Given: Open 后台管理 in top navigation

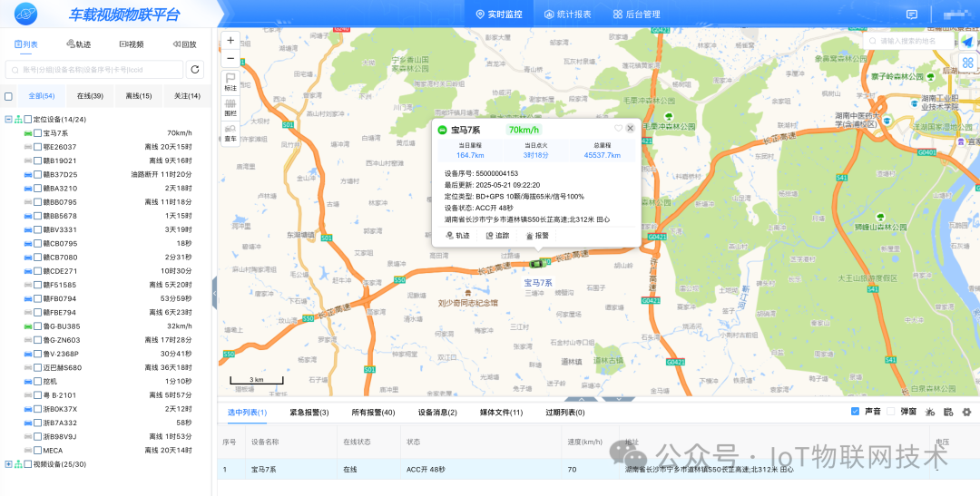Looking at the screenshot, I should pos(637,15).
